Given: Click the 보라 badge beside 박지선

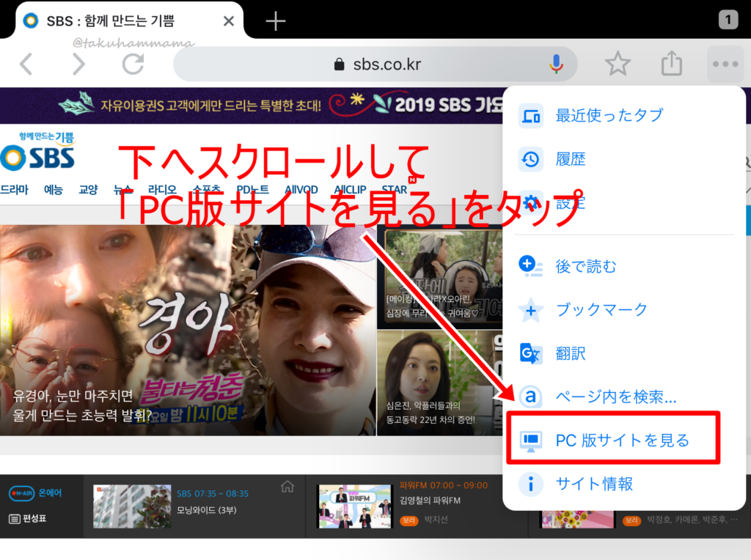Looking at the screenshot, I should 409,520.
